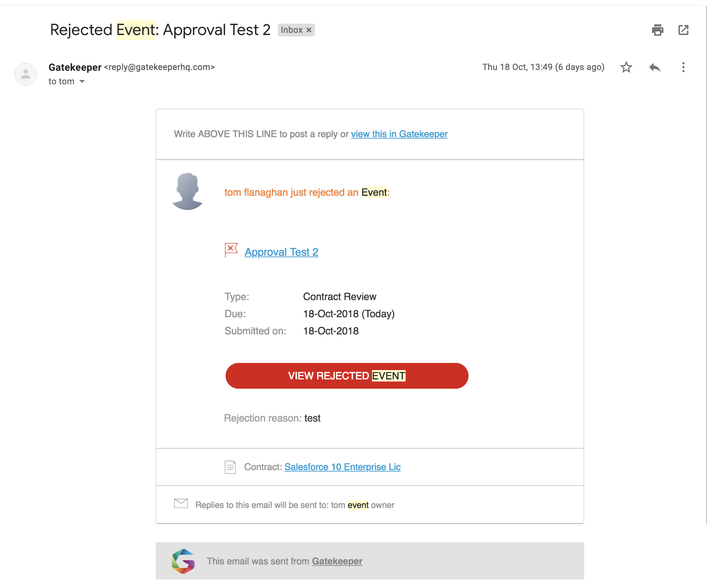
Task: Open Salesforce 10 Enterprise Lic contract link
Action: click(342, 467)
